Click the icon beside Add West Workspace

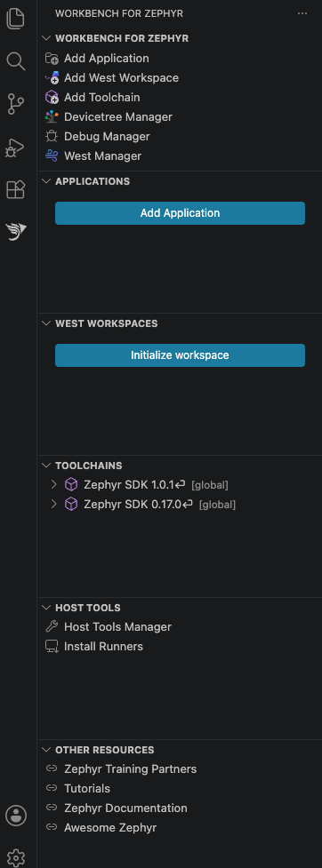pyautogui.click(x=52, y=77)
